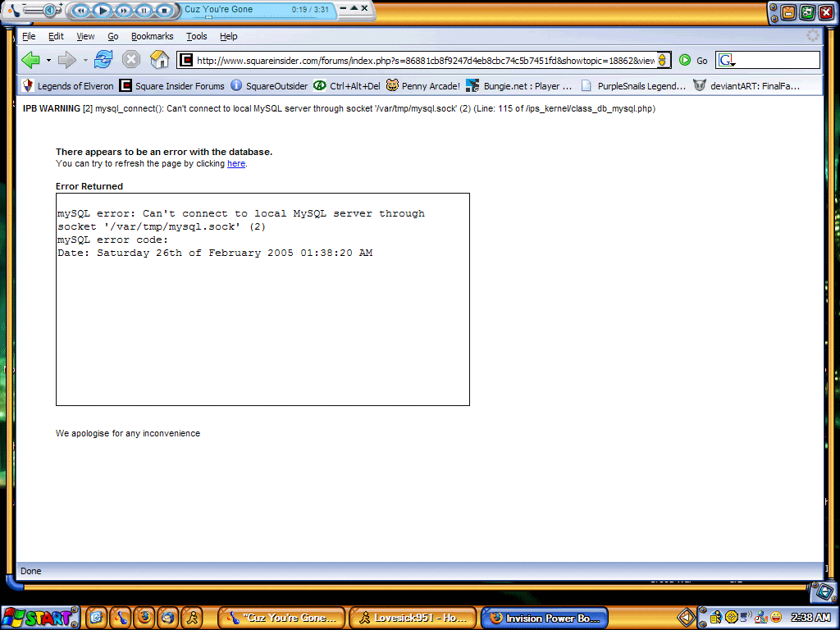Open the Square Insider Forums bookmark
The height and width of the screenshot is (630, 840).
(172, 85)
